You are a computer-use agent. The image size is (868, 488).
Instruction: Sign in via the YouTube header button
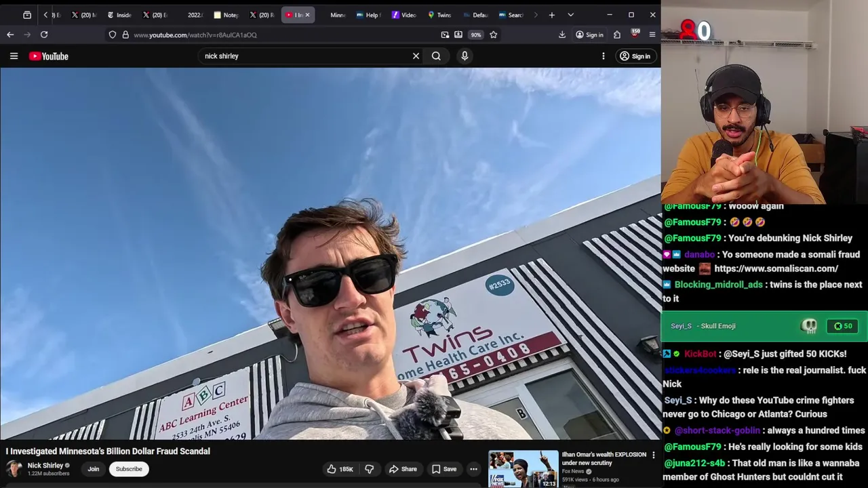tap(635, 56)
